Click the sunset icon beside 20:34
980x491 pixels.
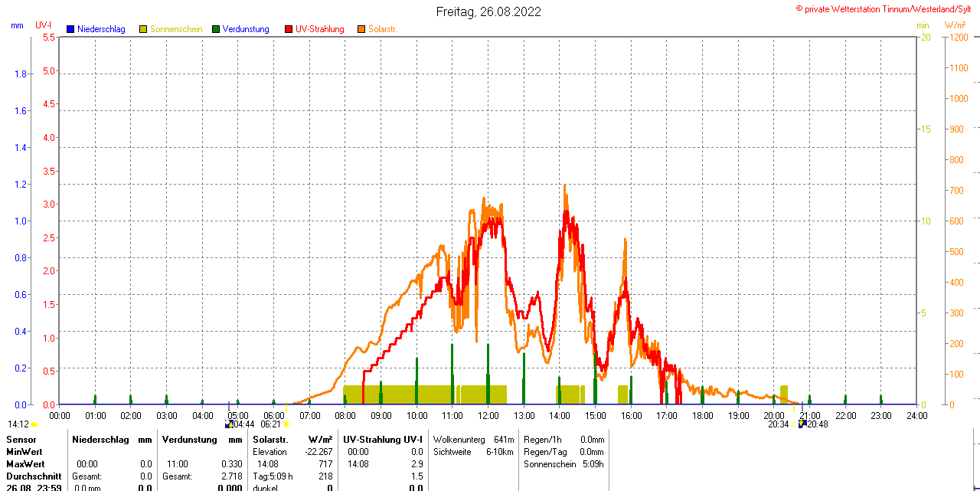tap(794, 424)
